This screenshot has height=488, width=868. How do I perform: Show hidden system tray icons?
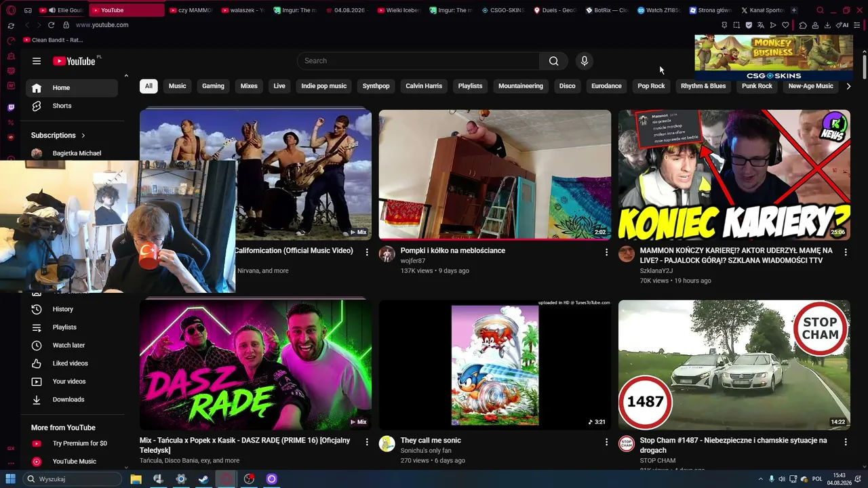[760, 479]
